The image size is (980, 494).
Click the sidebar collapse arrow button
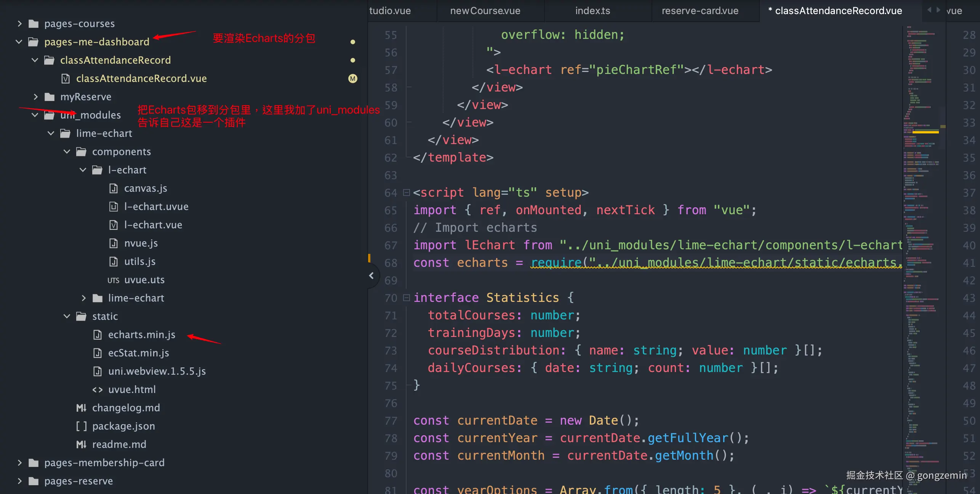click(372, 276)
